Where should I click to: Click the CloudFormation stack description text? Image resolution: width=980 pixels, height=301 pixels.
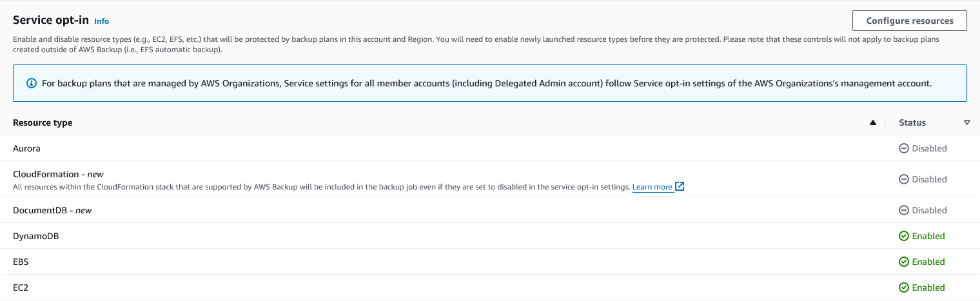(x=321, y=187)
